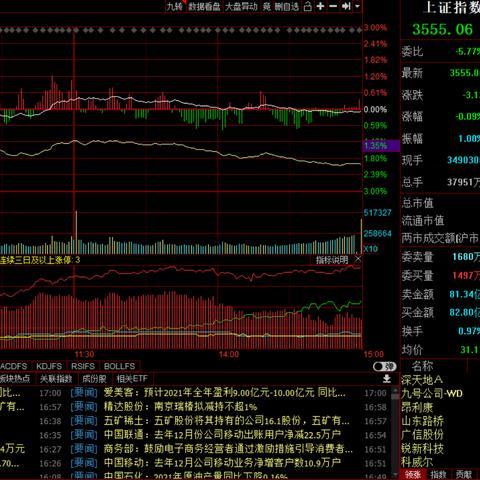
Task: Select 九号公司-WD in the stock list
Action: 432,394
